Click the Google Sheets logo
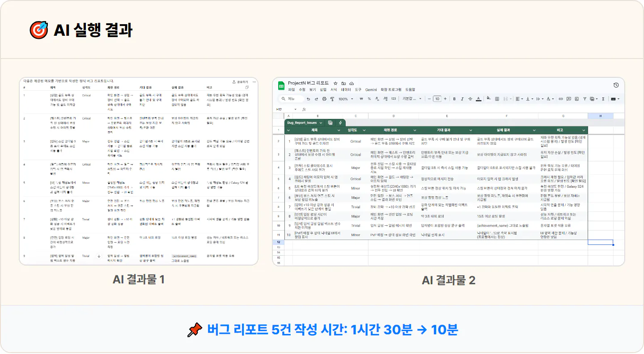Screen dimensions: 644x354 pyautogui.click(x=282, y=86)
